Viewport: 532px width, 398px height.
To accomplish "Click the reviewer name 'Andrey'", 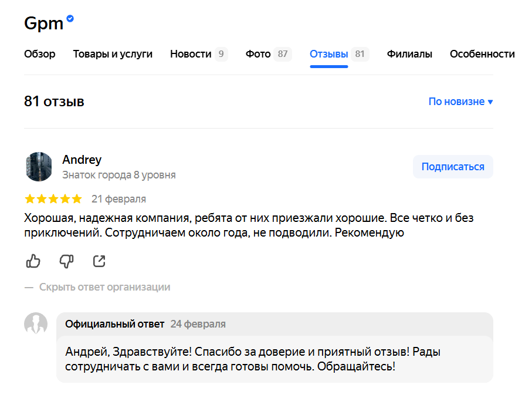I will pyautogui.click(x=82, y=160).
